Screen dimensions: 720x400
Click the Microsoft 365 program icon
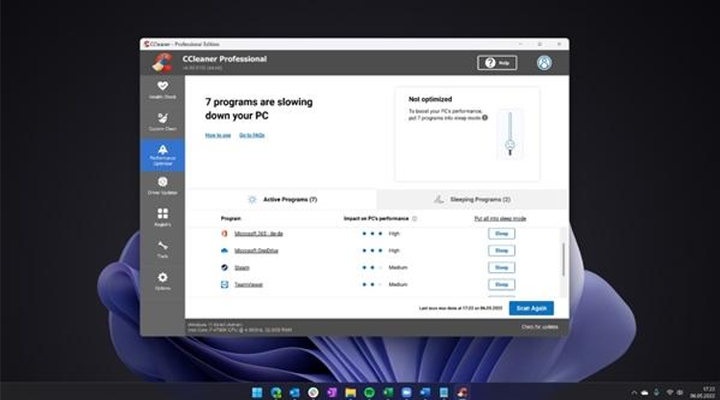tap(224, 234)
